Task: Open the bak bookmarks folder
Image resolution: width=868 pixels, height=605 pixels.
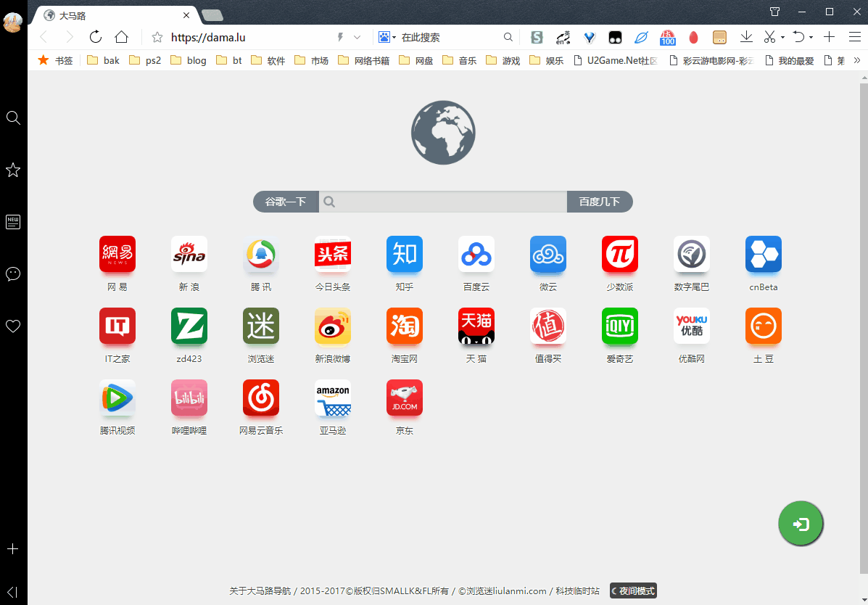Action: (104, 60)
